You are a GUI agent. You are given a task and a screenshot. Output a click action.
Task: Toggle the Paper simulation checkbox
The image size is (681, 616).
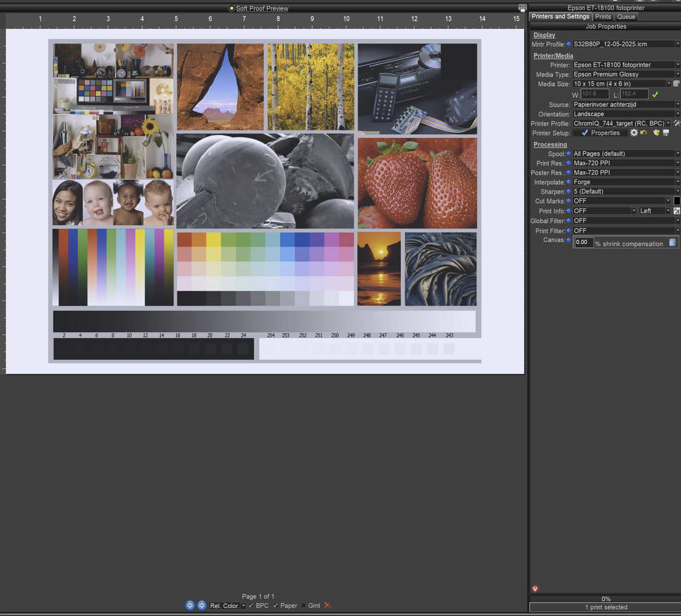[x=275, y=606]
